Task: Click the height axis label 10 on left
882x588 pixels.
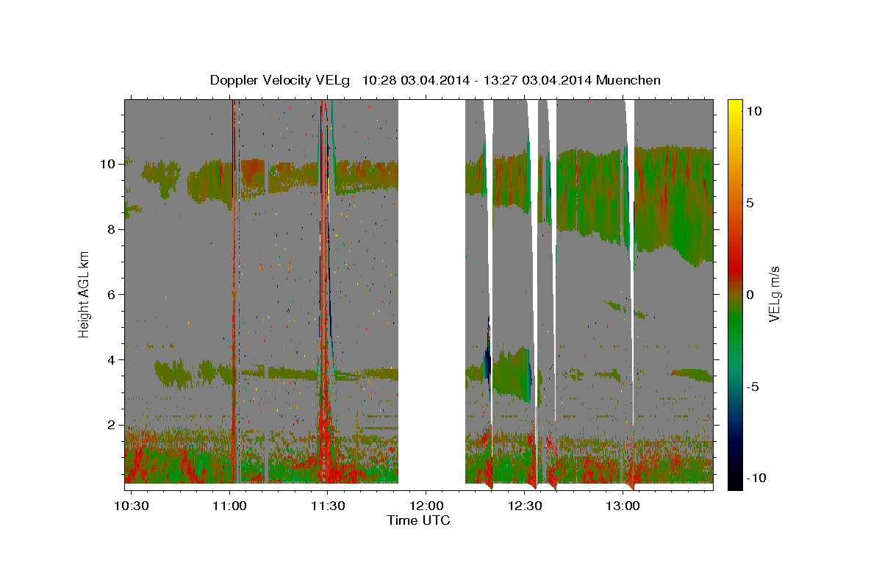Action: (110, 163)
